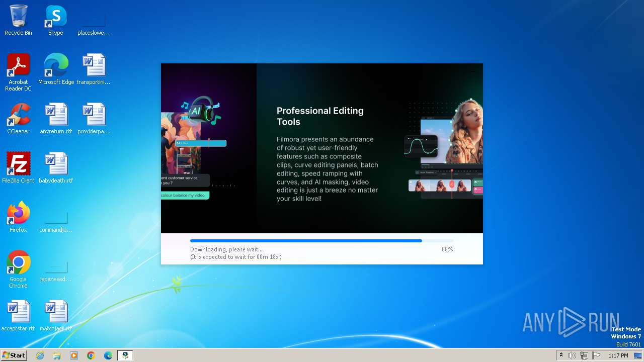Open Internet Explorer from taskbar
Viewport: 644px width, 362px height.
point(40,355)
